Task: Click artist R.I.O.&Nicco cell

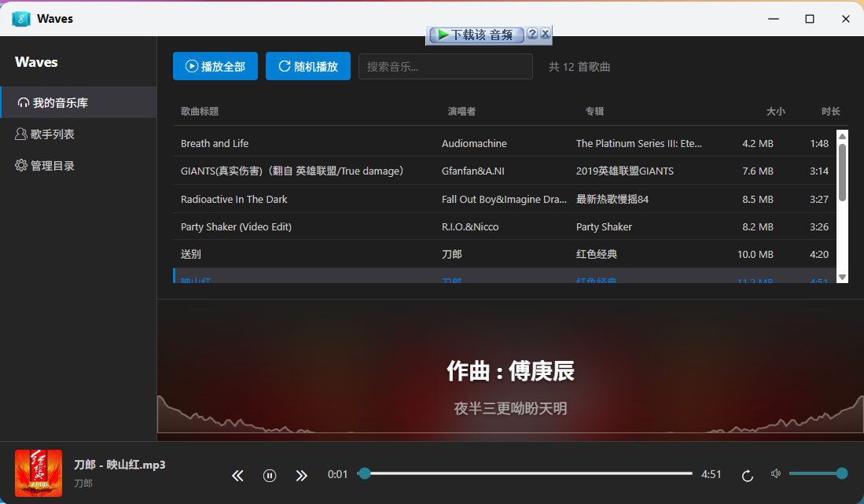Action: click(470, 226)
